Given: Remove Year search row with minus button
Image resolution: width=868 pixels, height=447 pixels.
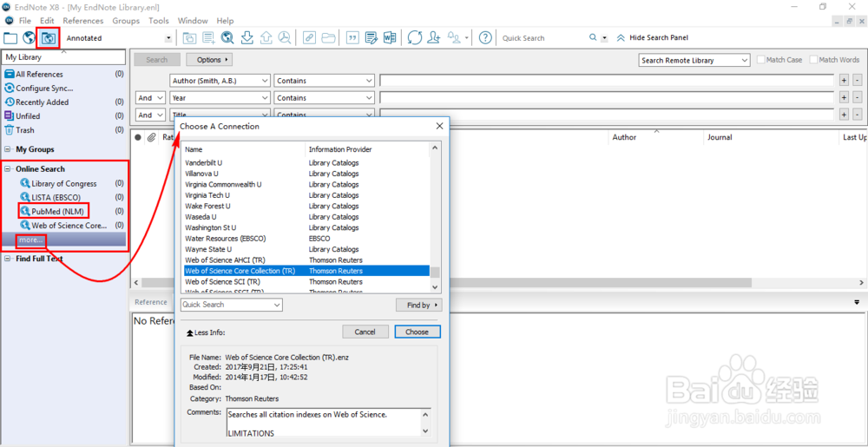Looking at the screenshot, I should (x=858, y=98).
